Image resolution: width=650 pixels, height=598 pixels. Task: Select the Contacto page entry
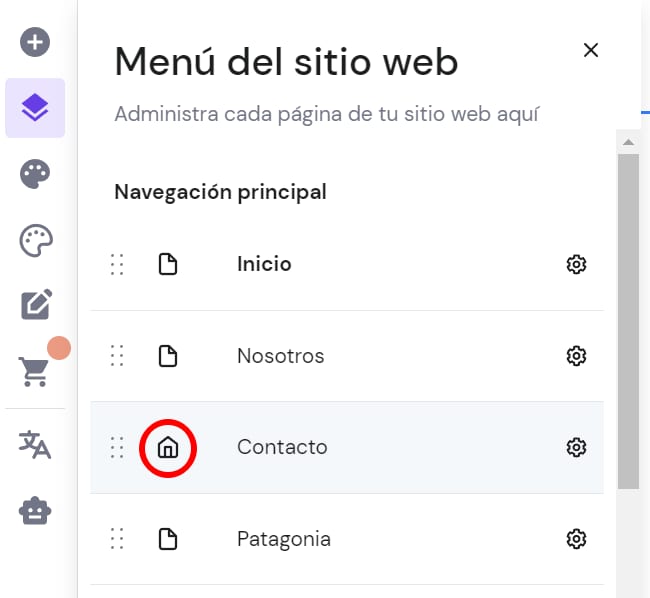coord(282,448)
